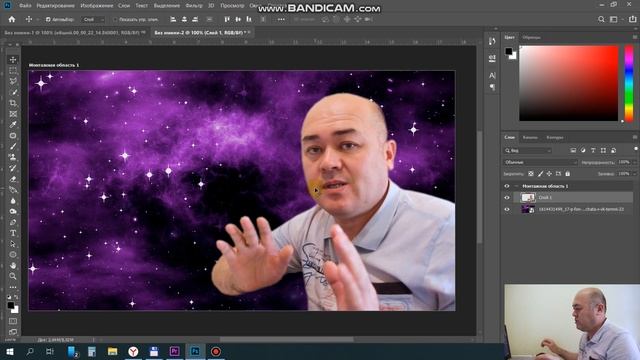Screen dimensions: 640x360
Task: Select the Move tool in the toolbox
Action: tap(13, 60)
